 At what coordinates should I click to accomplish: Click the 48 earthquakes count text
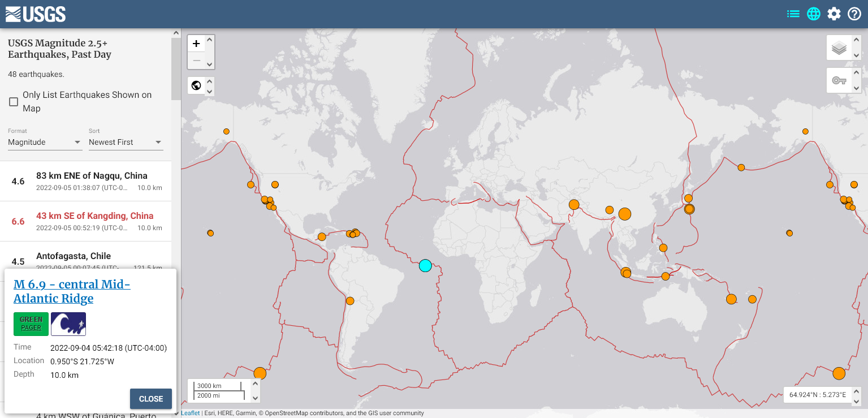(x=36, y=74)
